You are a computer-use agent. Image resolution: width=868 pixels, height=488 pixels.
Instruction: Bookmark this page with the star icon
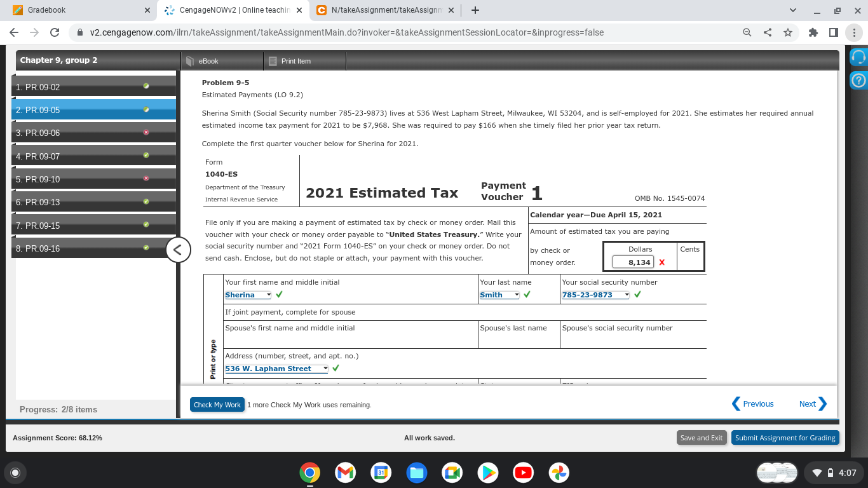[x=788, y=32]
